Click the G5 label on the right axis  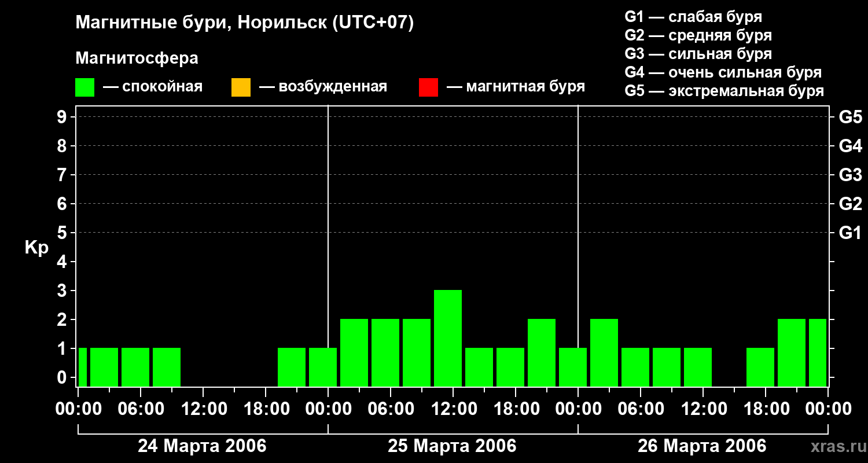pyautogui.click(x=851, y=117)
